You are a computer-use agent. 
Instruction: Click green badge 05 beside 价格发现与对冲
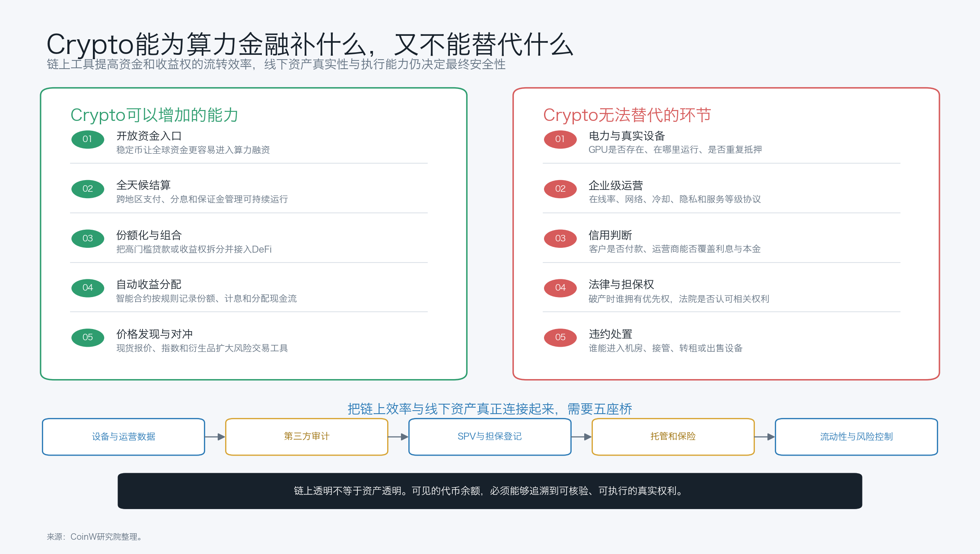(x=88, y=337)
